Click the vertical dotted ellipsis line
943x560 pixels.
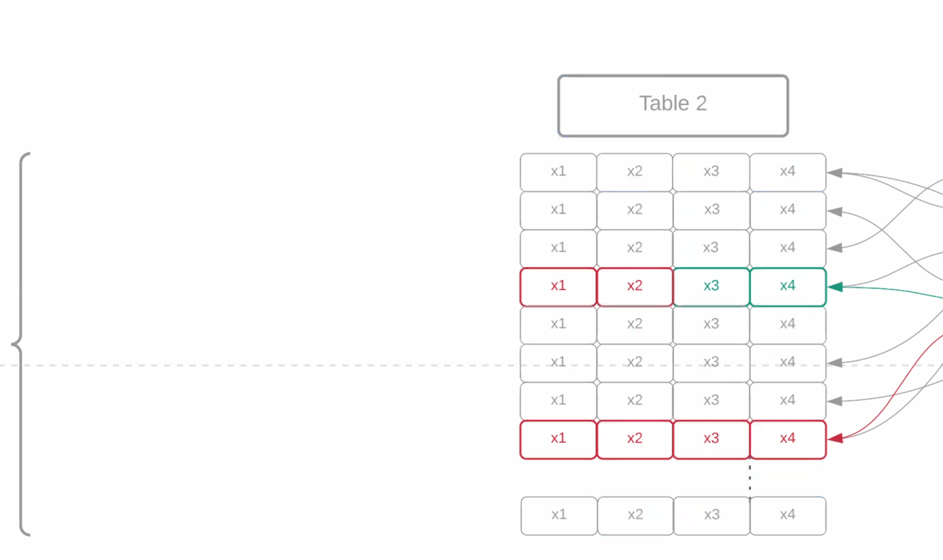pyautogui.click(x=750, y=478)
